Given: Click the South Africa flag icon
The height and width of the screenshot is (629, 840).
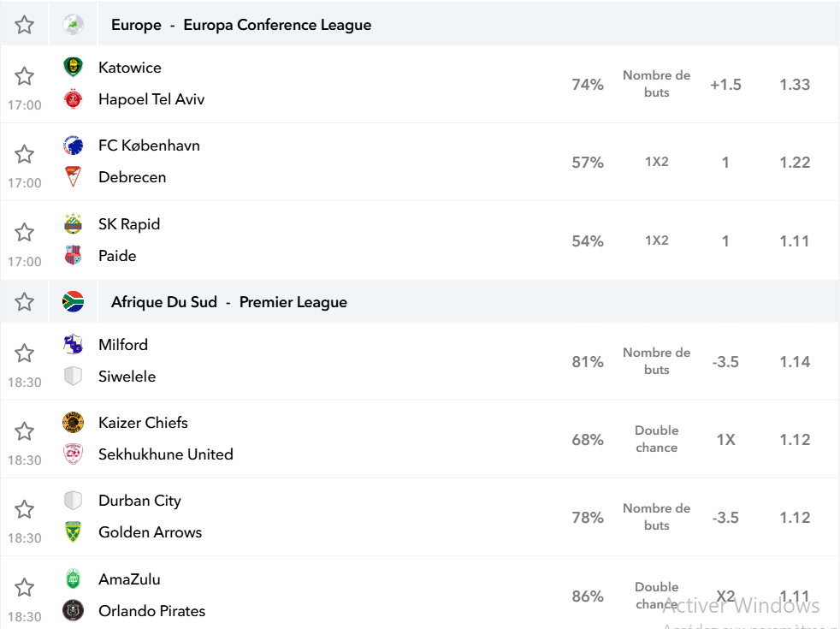Looking at the screenshot, I should coord(73,301).
